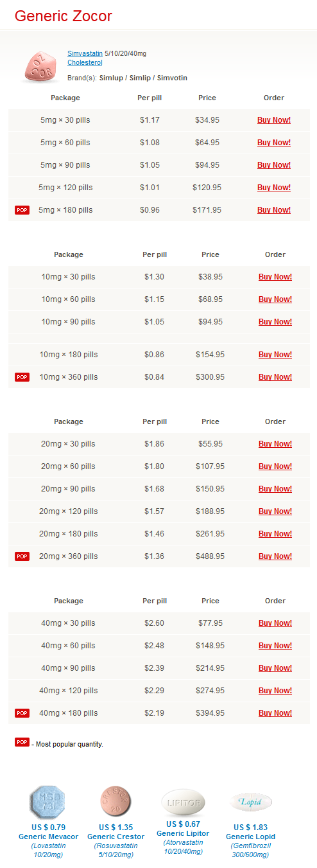Open the Generic Lipitor link
This screenshot has height=868, width=317.
click(x=184, y=834)
